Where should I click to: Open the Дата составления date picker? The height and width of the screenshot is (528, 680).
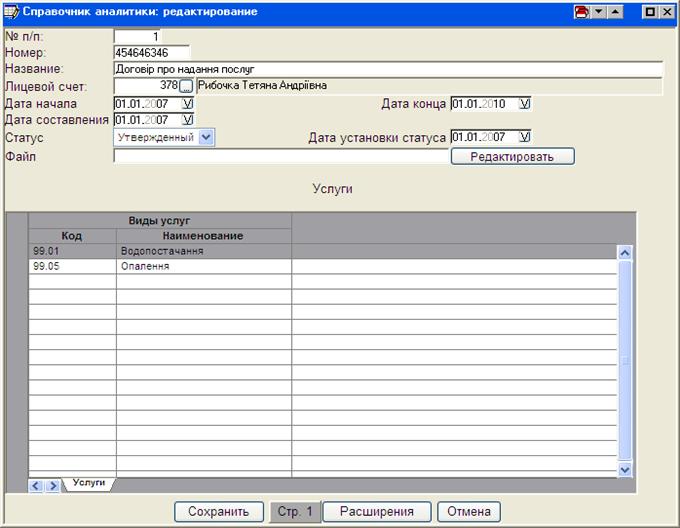pos(187,120)
